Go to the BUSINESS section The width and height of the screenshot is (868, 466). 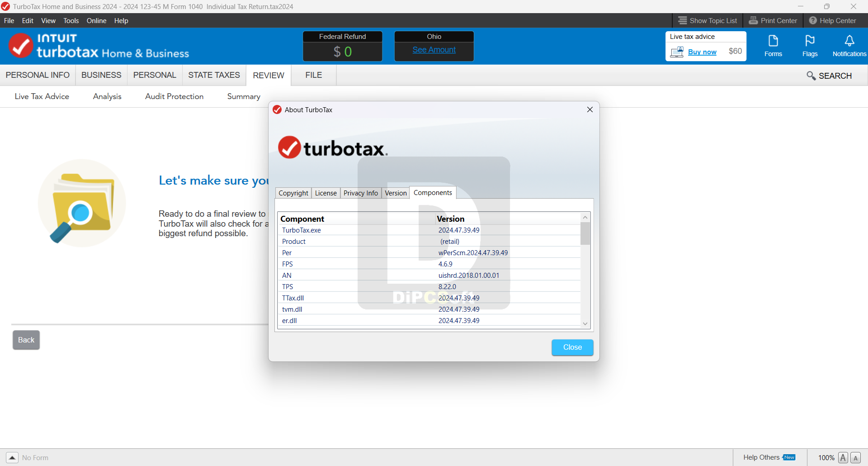[101, 75]
